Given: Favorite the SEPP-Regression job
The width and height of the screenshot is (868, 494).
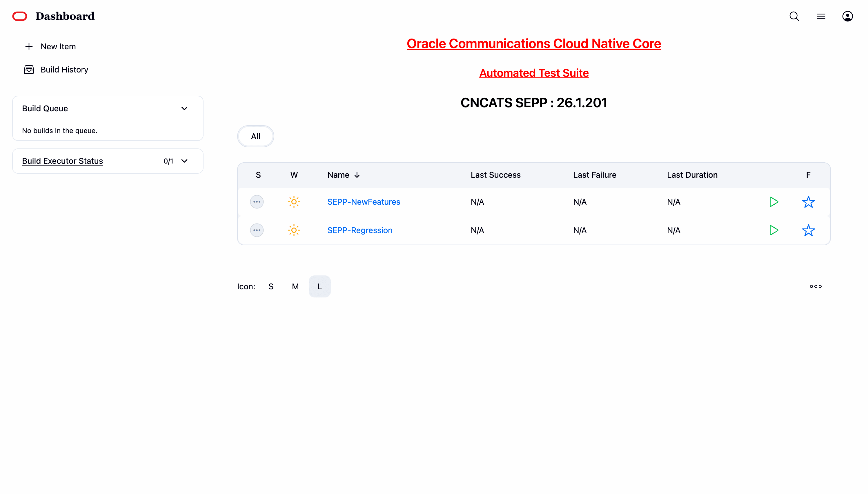Looking at the screenshot, I should [808, 230].
